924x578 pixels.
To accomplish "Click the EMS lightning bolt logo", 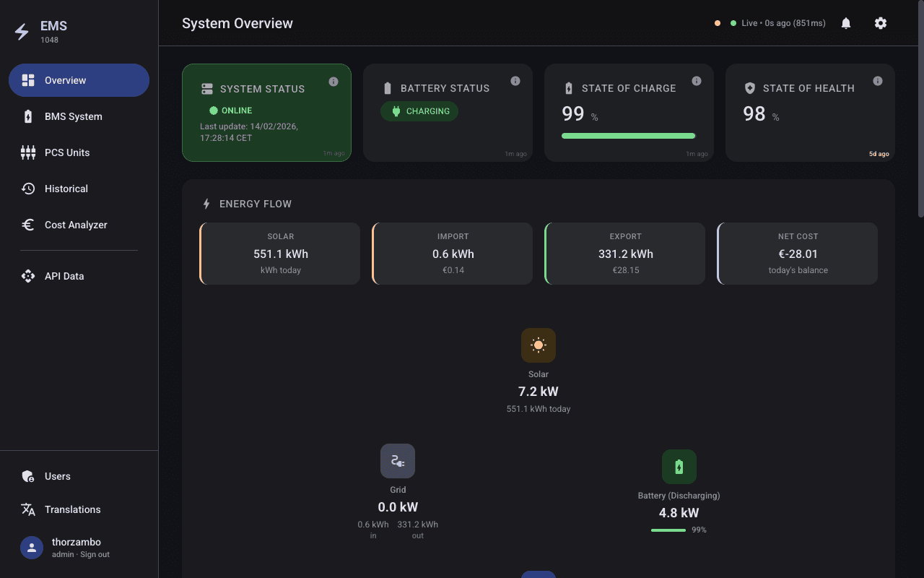I will coord(22,32).
